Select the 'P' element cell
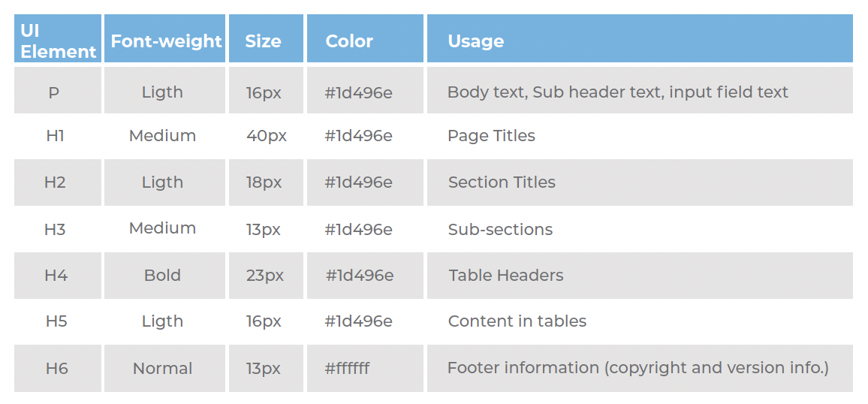The width and height of the screenshot is (868, 404). (x=54, y=92)
